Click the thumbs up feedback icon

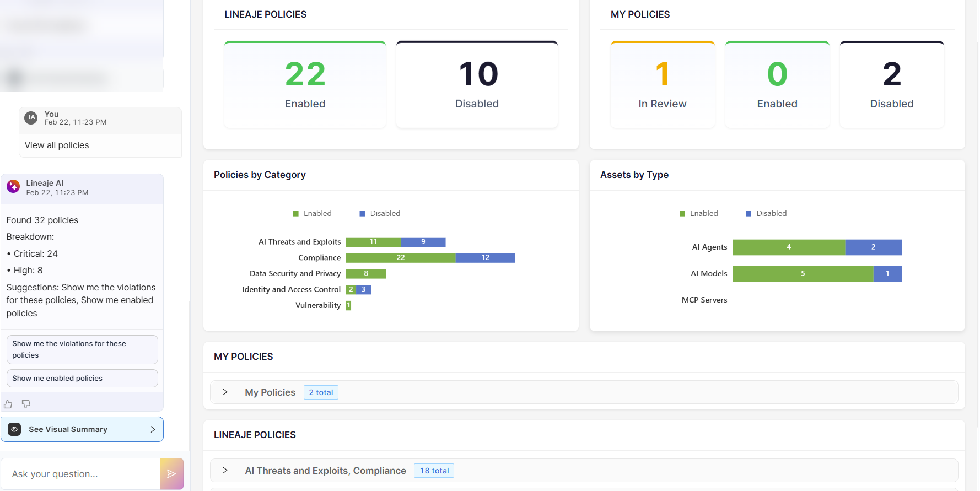click(x=8, y=404)
